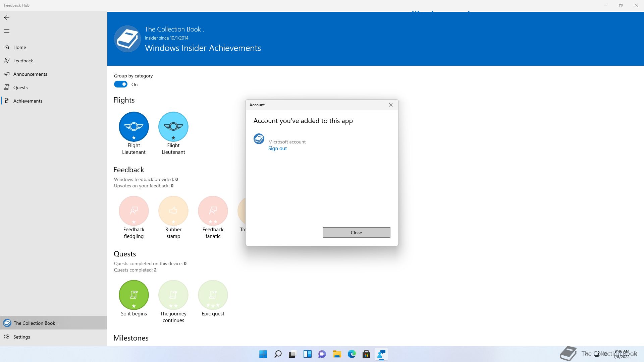Toggle Group by category switch
The height and width of the screenshot is (362, 644).
[x=121, y=84]
